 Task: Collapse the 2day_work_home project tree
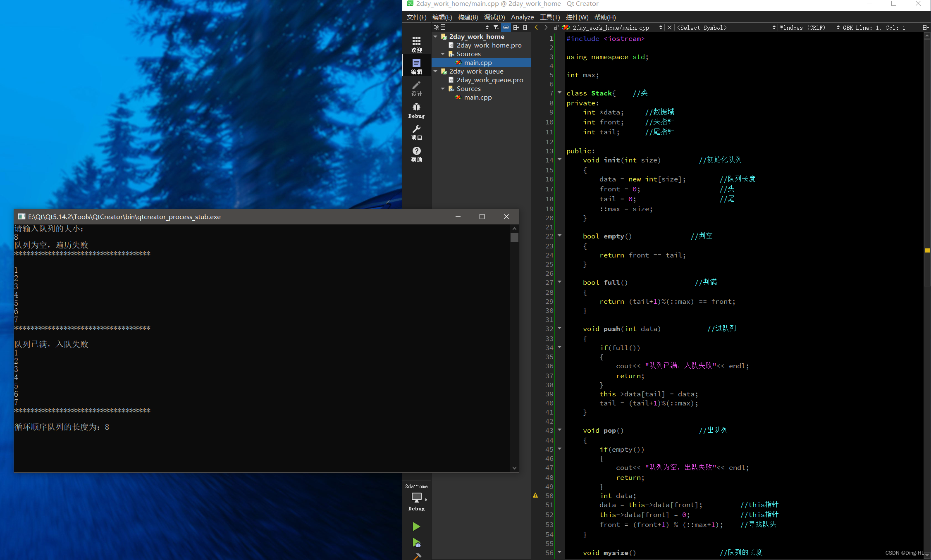click(x=435, y=37)
